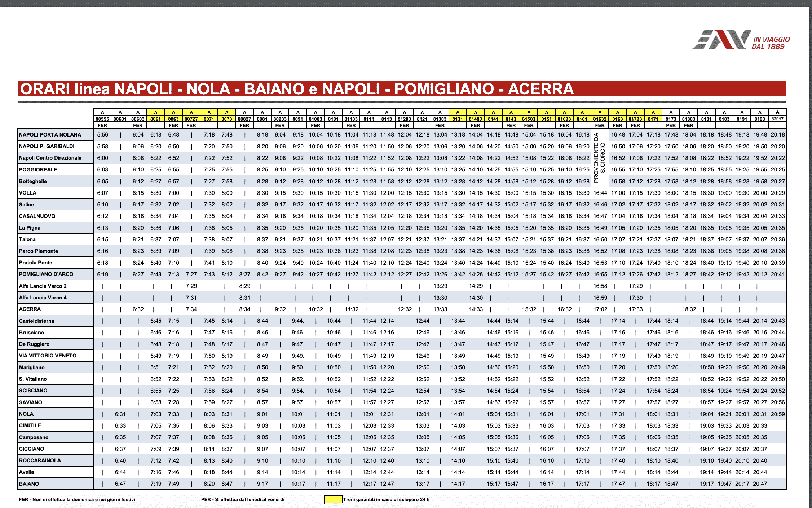Select the La Pigna station label
The height and width of the screenshot is (508, 812).
(30, 228)
